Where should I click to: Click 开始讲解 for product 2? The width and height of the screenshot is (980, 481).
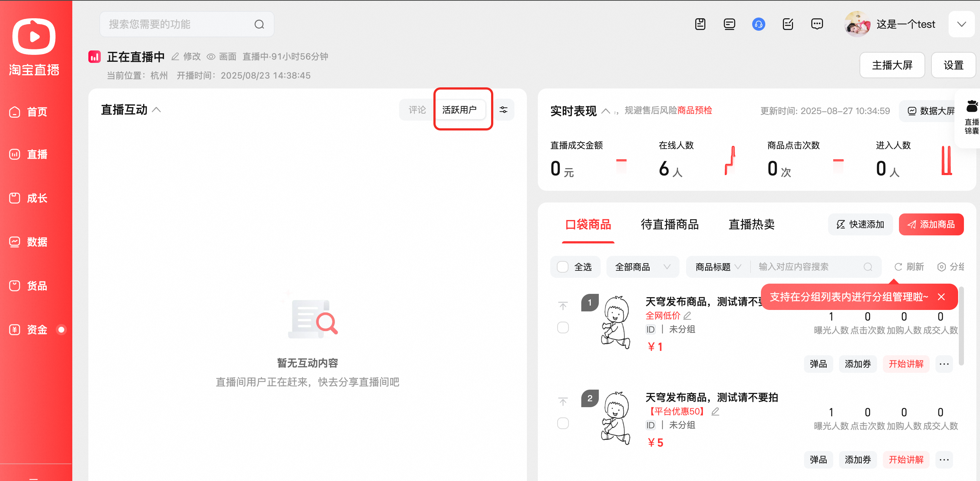(x=906, y=460)
